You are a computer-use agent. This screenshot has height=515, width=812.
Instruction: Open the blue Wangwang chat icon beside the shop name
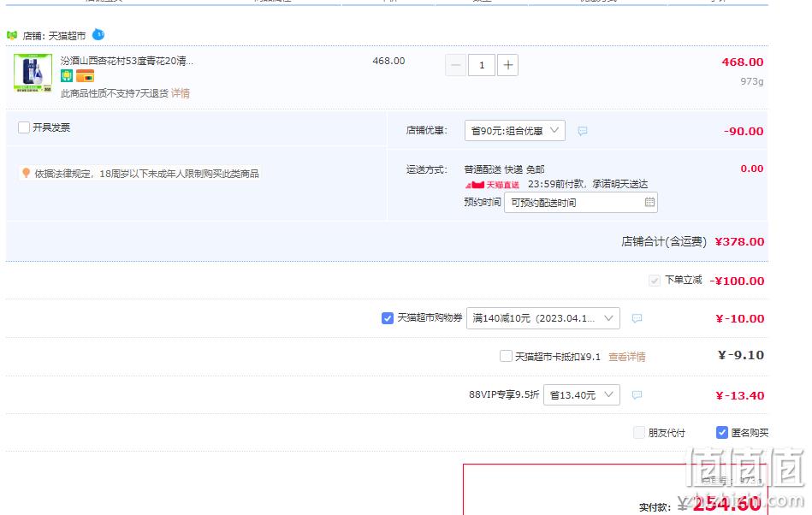pos(98,35)
